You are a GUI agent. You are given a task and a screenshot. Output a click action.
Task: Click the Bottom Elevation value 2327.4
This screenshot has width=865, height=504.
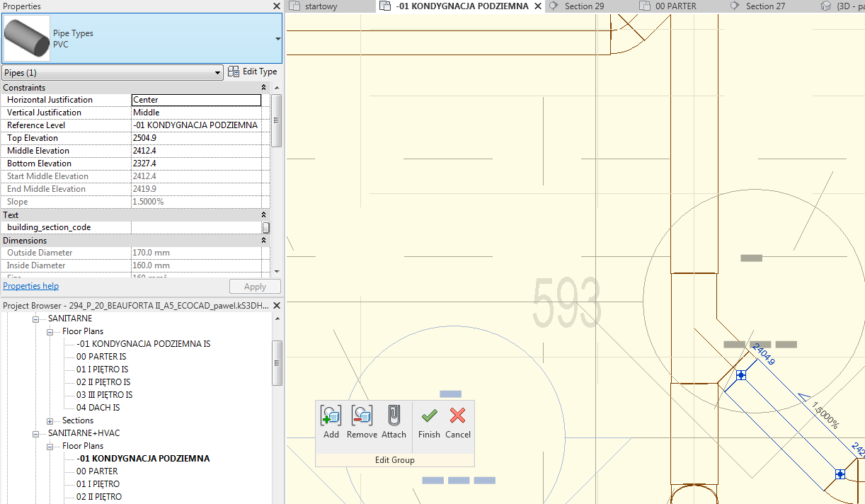coord(196,164)
